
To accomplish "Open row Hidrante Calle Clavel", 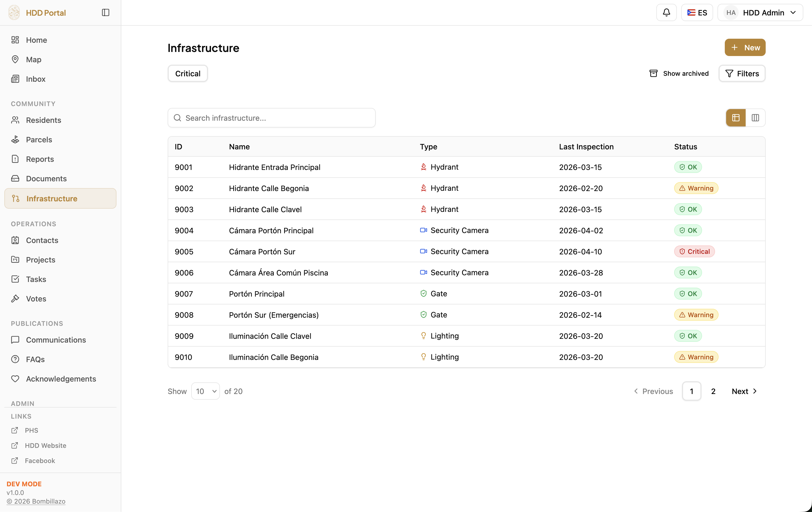I will [x=467, y=209].
